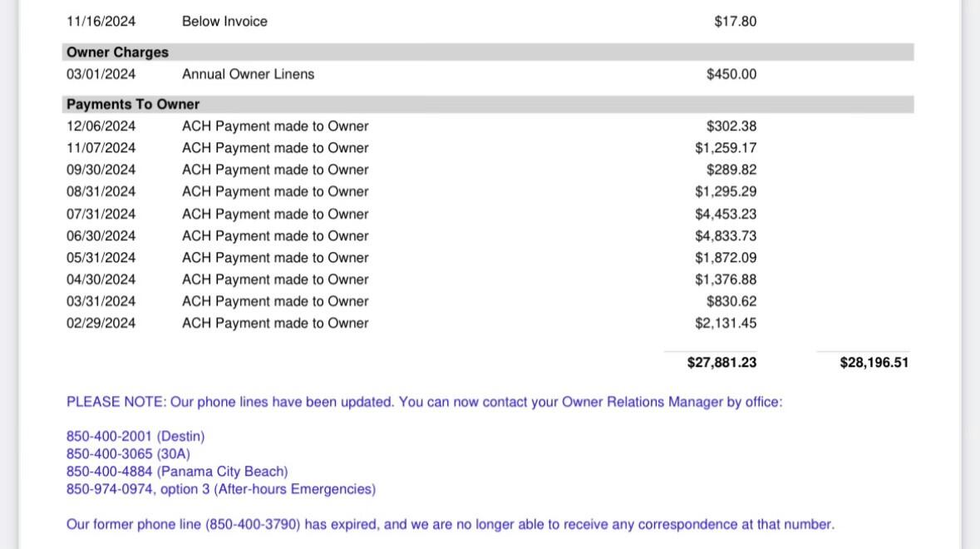Click the $27,881.23 total amount

pos(721,362)
